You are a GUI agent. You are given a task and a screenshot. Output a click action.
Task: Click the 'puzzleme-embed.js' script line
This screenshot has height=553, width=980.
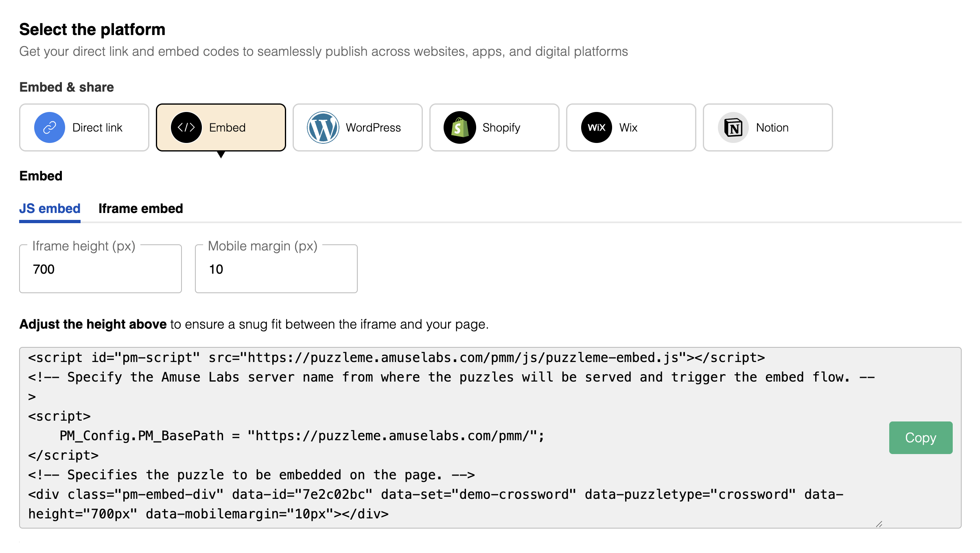click(396, 358)
